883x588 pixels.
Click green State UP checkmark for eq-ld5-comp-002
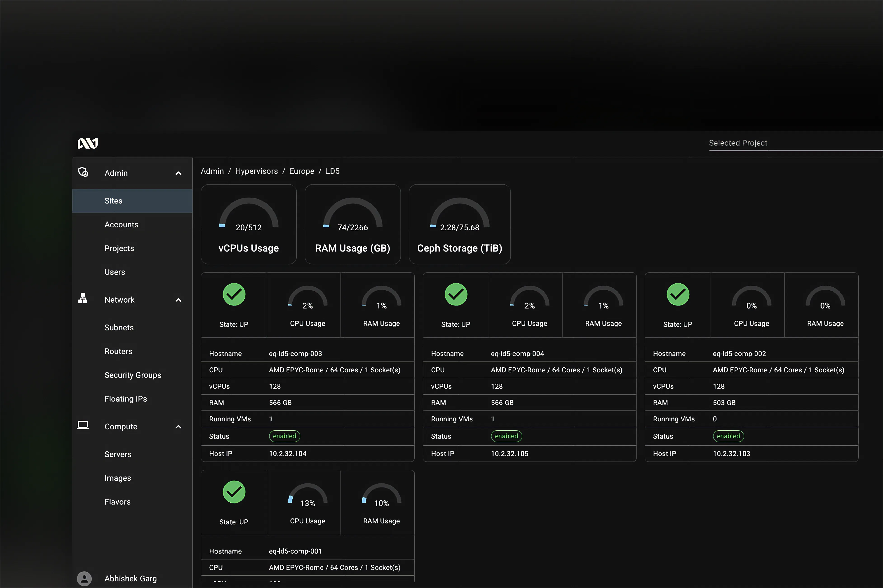678,295
